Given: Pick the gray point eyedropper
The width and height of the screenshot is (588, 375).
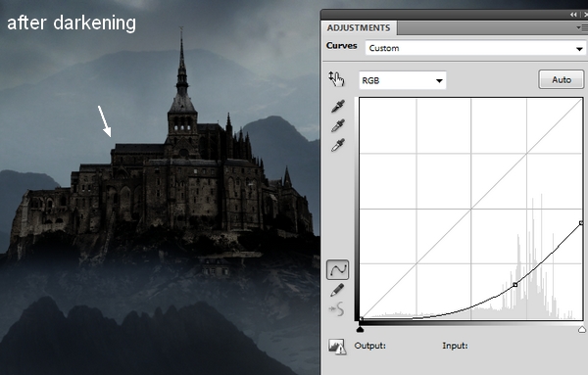Looking at the screenshot, I should click(x=338, y=125).
